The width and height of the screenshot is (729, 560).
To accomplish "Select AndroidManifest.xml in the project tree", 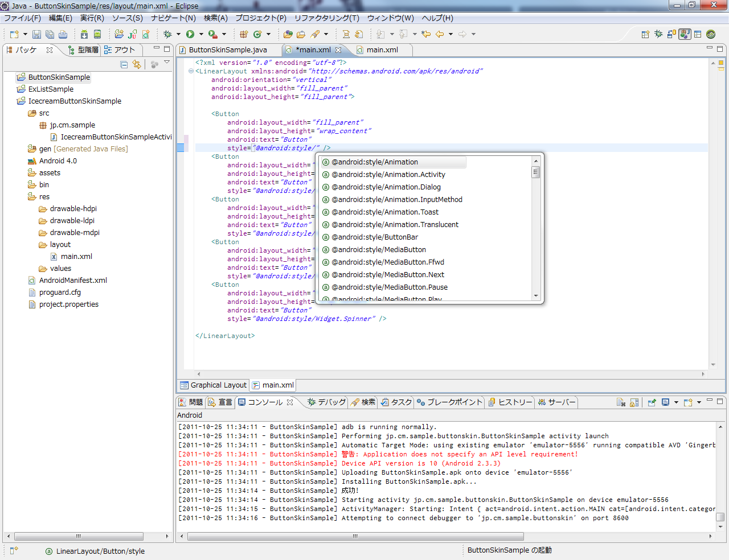I will tap(73, 281).
